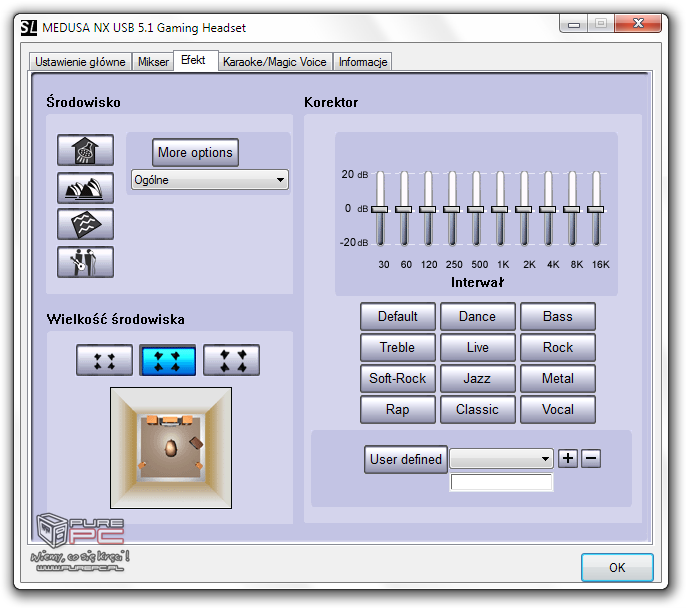This screenshot has height=608, width=686.
Task: Select the opera house concert hall environment
Action: click(85, 188)
